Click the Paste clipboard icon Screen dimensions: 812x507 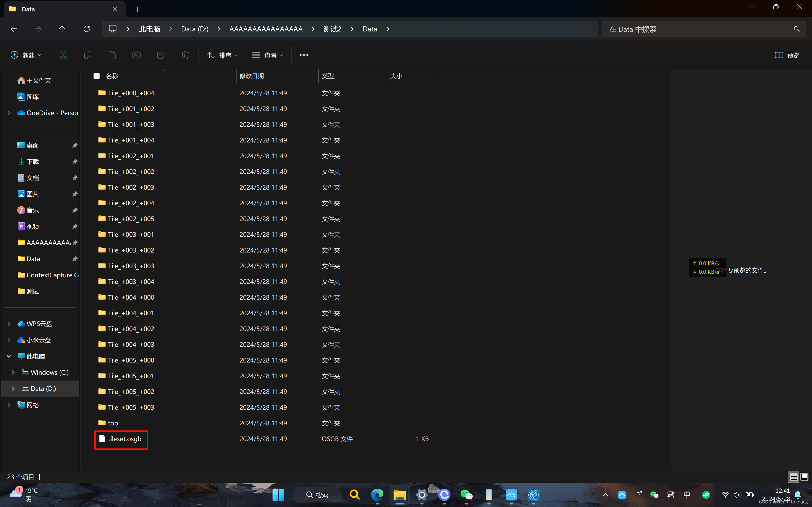112,55
